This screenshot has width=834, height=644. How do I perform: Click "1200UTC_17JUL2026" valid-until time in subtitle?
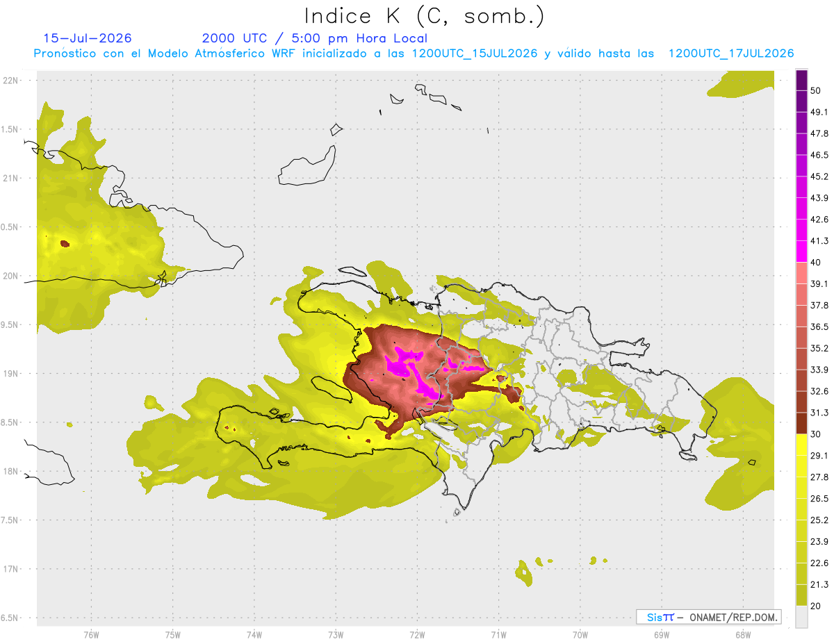click(x=731, y=53)
